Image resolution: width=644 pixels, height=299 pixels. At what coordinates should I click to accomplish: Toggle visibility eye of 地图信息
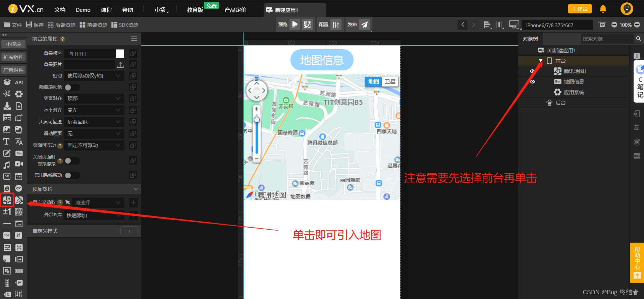pos(532,82)
